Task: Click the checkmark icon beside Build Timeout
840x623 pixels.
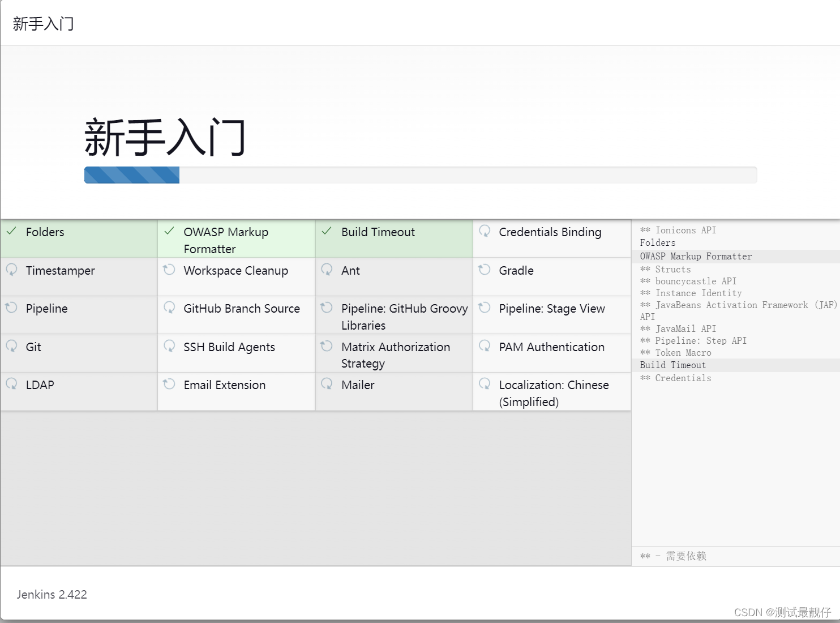Action: [x=327, y=231]
